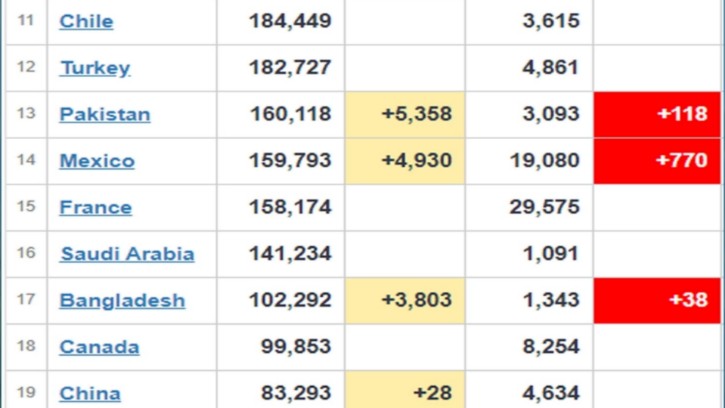Click Mexico's red +770 new deaths cell
725x408 pixels.
(657, 161)
